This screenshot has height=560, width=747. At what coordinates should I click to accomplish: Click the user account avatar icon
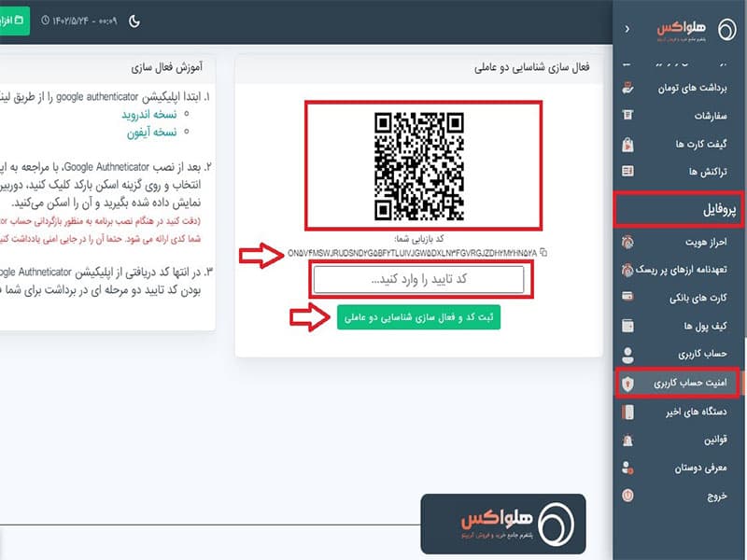tap(627, 355)
